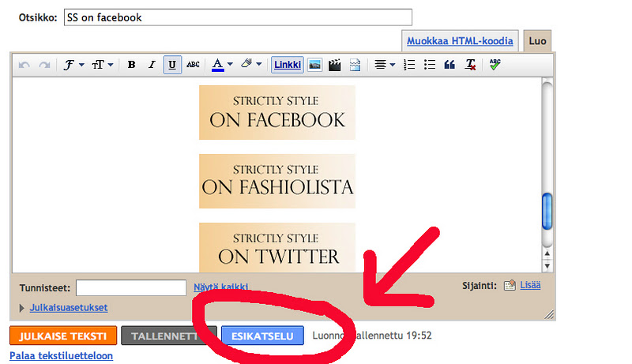The width and height of the screenshot is (632, 364).
Task: Click the insert image icon
Action: click(x=314, y=65)
